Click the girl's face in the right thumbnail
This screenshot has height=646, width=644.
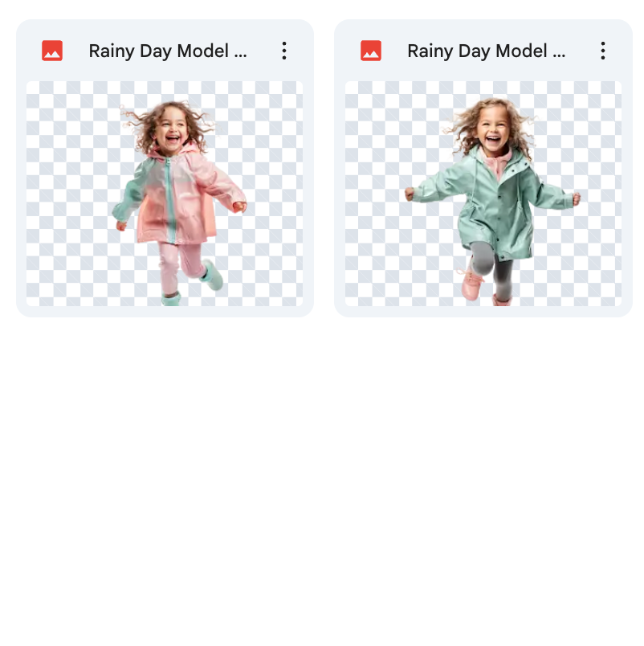click(492, 127)
